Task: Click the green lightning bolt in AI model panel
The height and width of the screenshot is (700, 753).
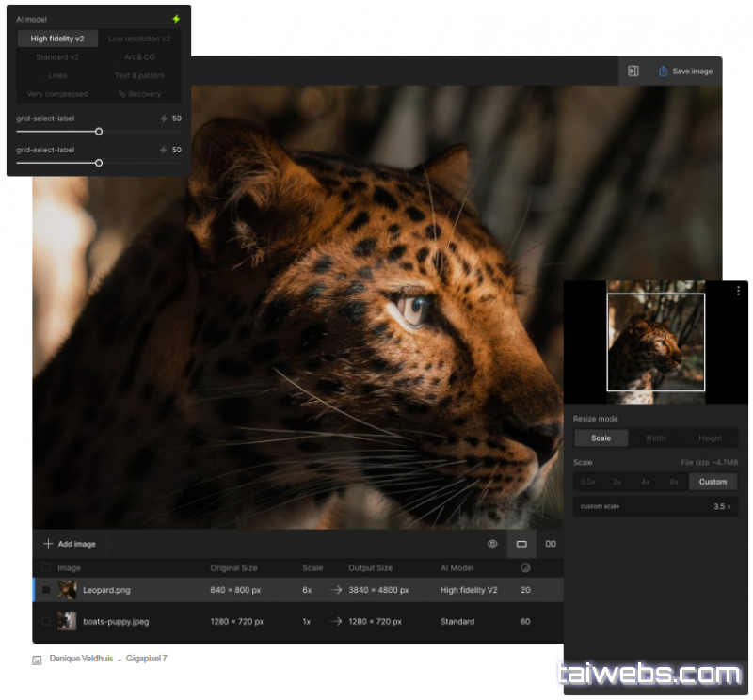Action: point(176,19)
